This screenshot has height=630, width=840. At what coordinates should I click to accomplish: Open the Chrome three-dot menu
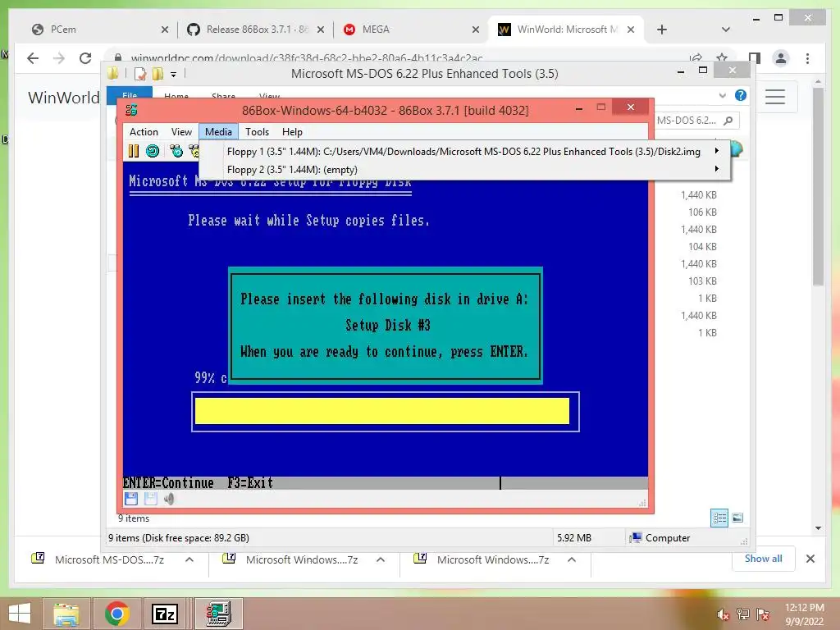[808, 58]
